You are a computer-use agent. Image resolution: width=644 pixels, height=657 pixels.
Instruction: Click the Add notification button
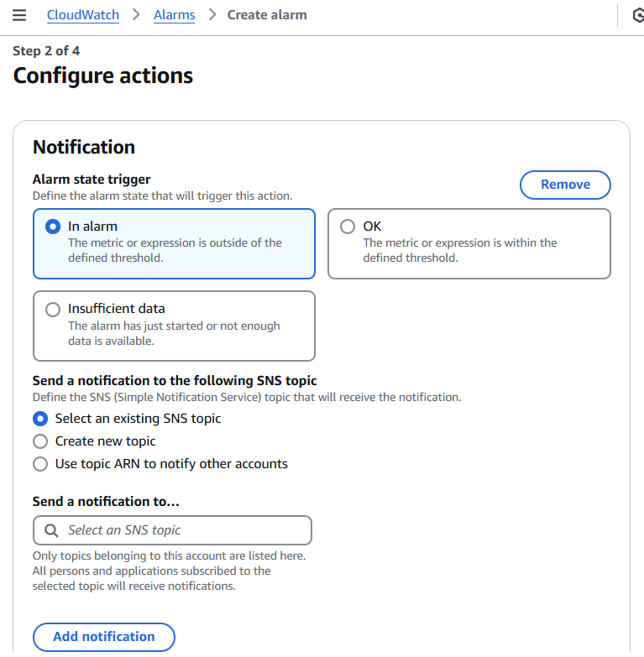coord(104,637)
